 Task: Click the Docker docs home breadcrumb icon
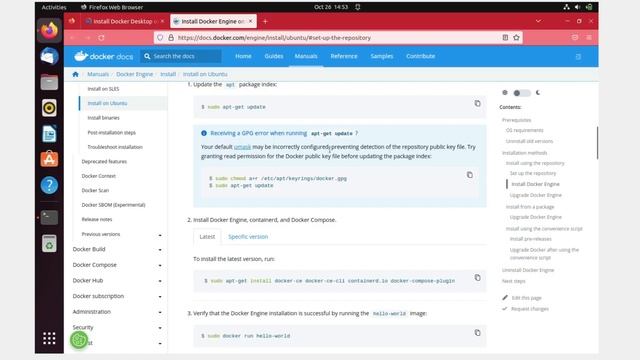click(75, 74)
